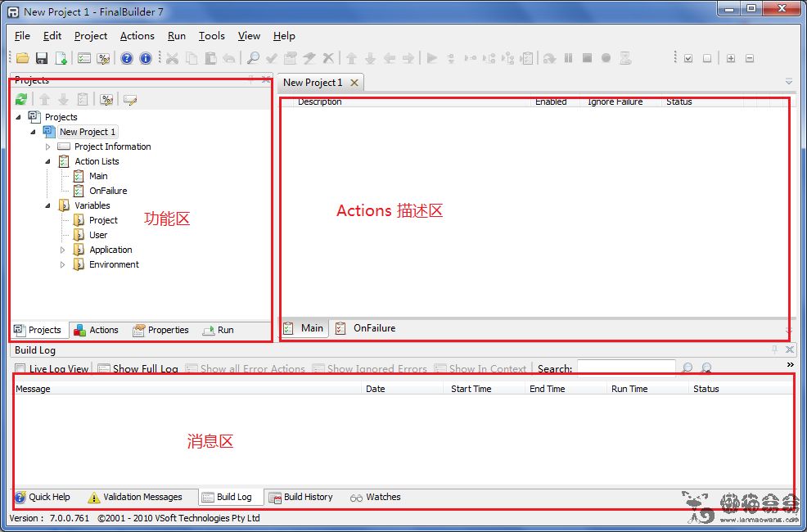Tick the Live Log View checkbox

click(x=20, y=368)
